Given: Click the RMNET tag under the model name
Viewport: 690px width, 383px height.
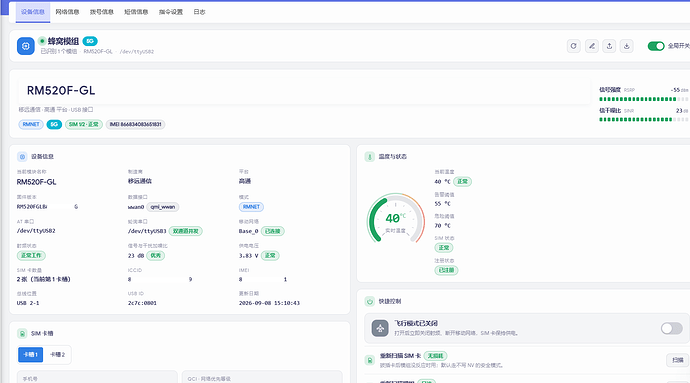Looking at the screenshot, I should pos(31,124).
